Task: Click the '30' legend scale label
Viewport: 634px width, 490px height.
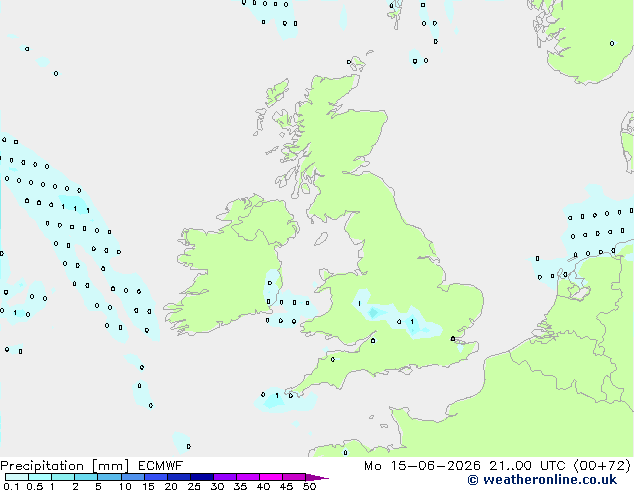Action: coord(217,486)
